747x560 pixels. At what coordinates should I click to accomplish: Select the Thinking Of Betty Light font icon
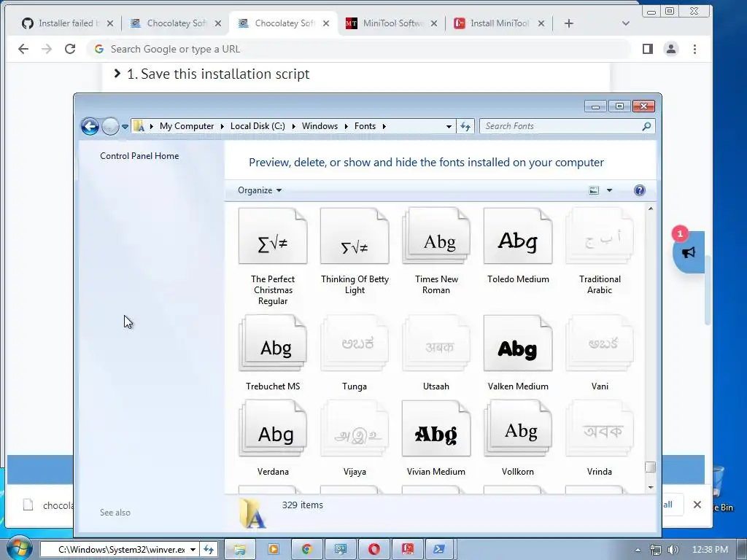(x=355, y=237)
